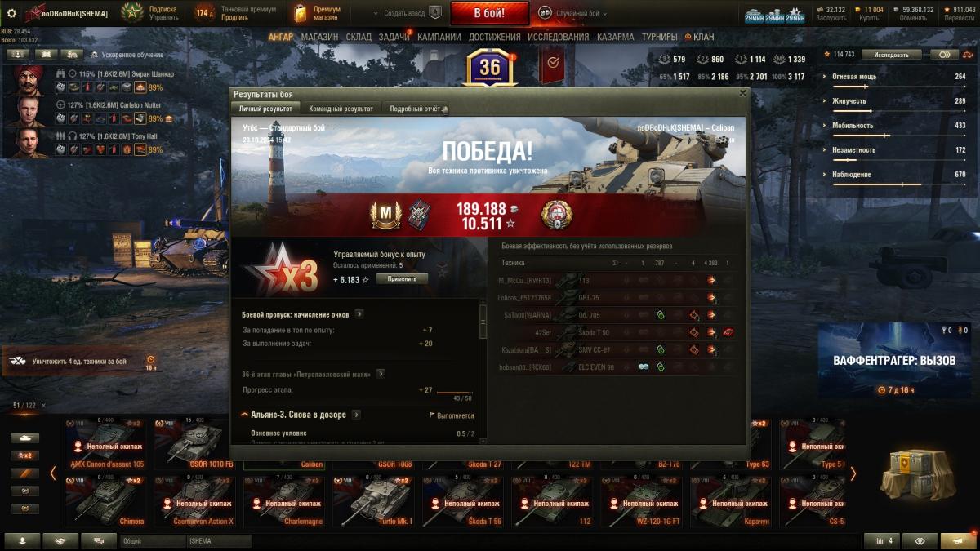
Task: Click the red В бой! button
Action: tap(490, 13)
